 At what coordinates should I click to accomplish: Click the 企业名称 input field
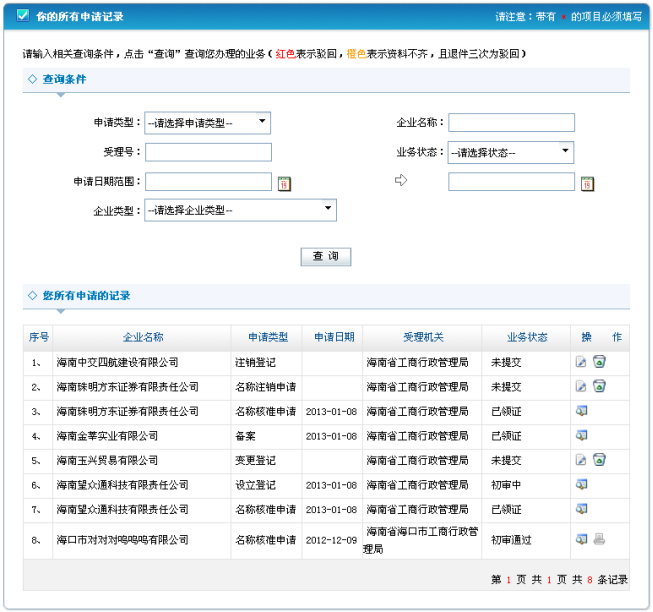point(511,123)
